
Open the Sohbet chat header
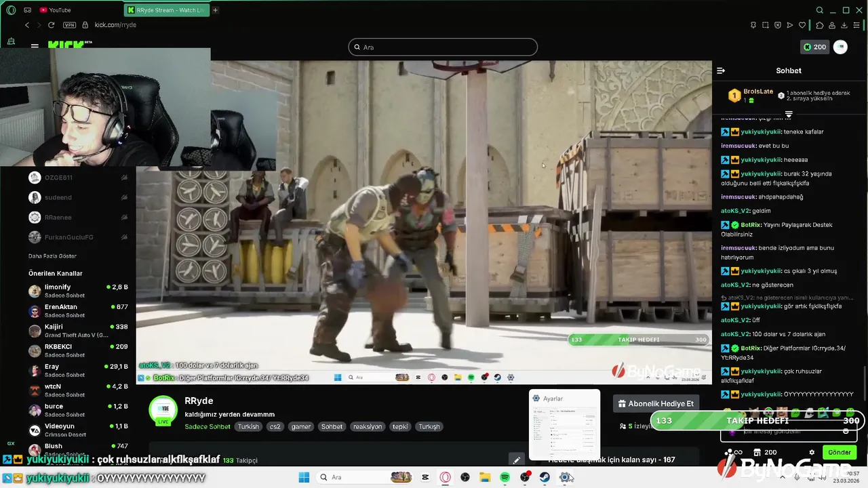[789, 70]
